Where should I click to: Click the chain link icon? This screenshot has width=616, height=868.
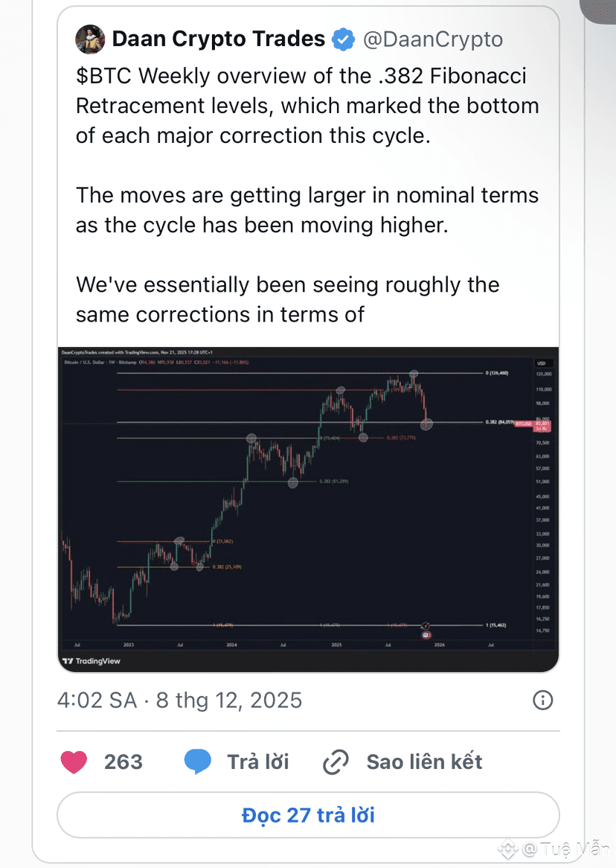click(336, 762)
